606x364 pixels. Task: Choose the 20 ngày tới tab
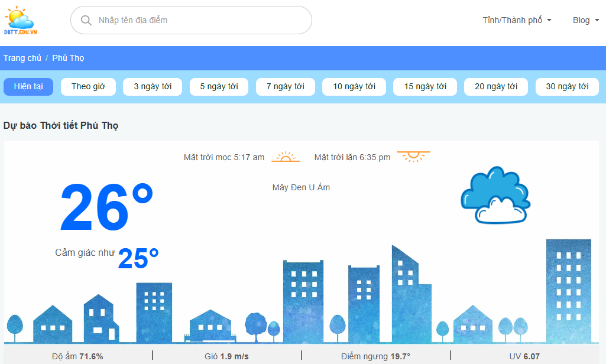pyautogui.click(x=496, y=87)
